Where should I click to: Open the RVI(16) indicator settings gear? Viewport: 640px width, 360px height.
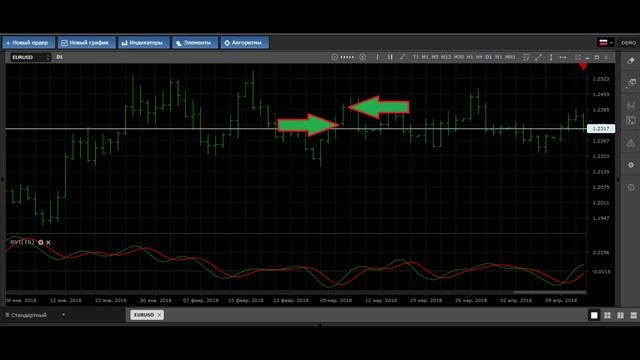[x=40, y=242]
